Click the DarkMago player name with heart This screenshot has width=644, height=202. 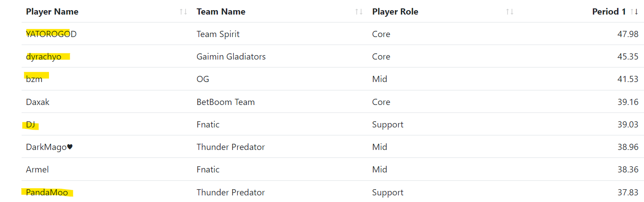(x=49, y=147)
